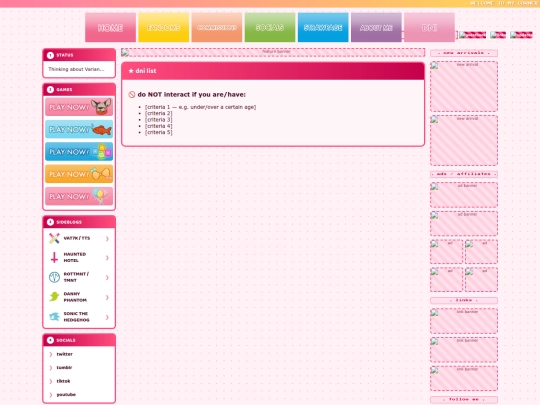The height and width of the screenshot is (405, 540).
Task: Open the HOME navigation tab
Action: pos(110,28)
